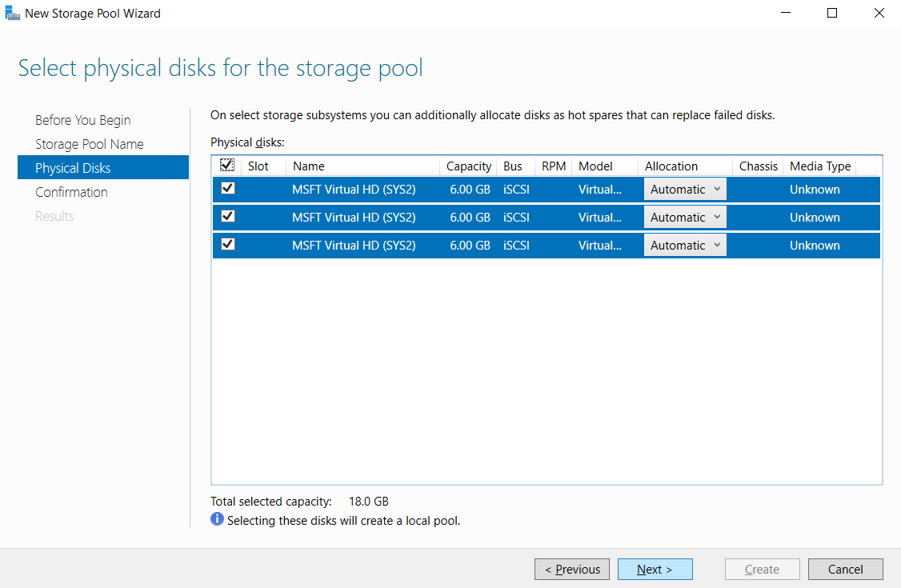Click the < Previous button
The width and height of the screenshot is (901, 588).
(572, 569)
